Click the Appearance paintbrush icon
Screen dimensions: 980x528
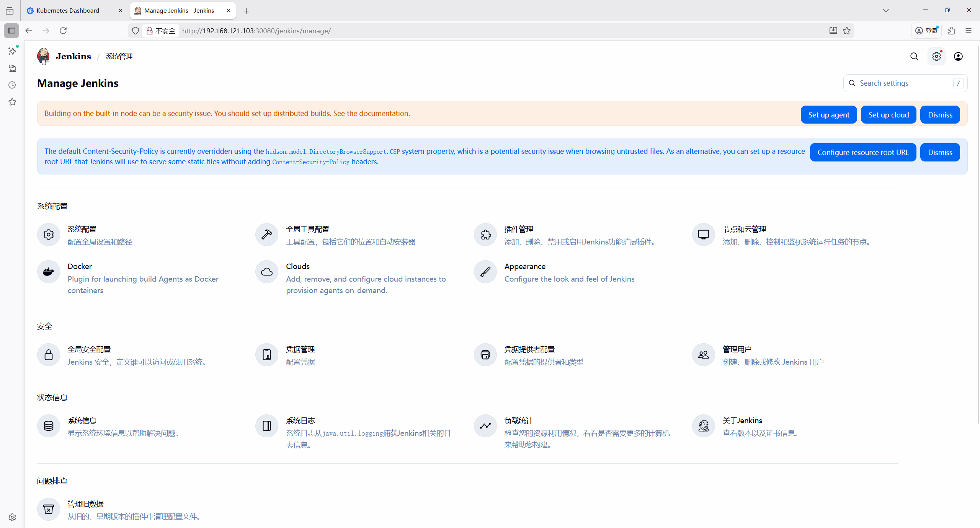tap(485, 272)
